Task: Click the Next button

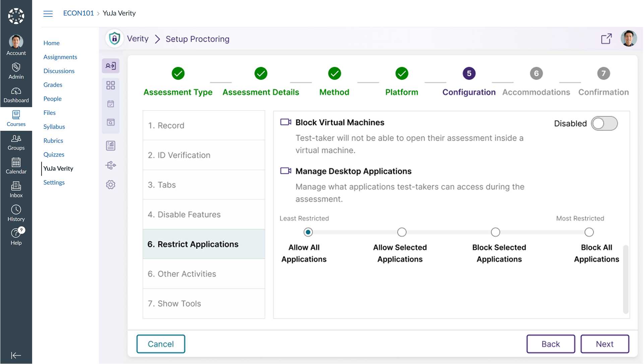Action: [604, 344]
